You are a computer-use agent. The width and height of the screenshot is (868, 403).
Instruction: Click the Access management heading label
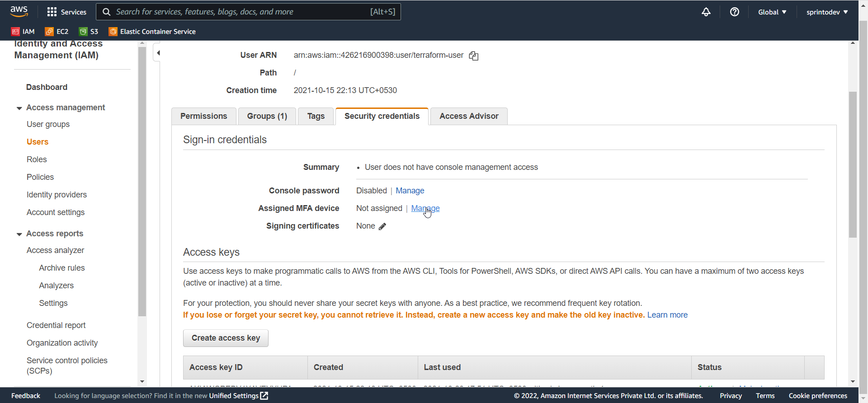[x=66, y=108]
